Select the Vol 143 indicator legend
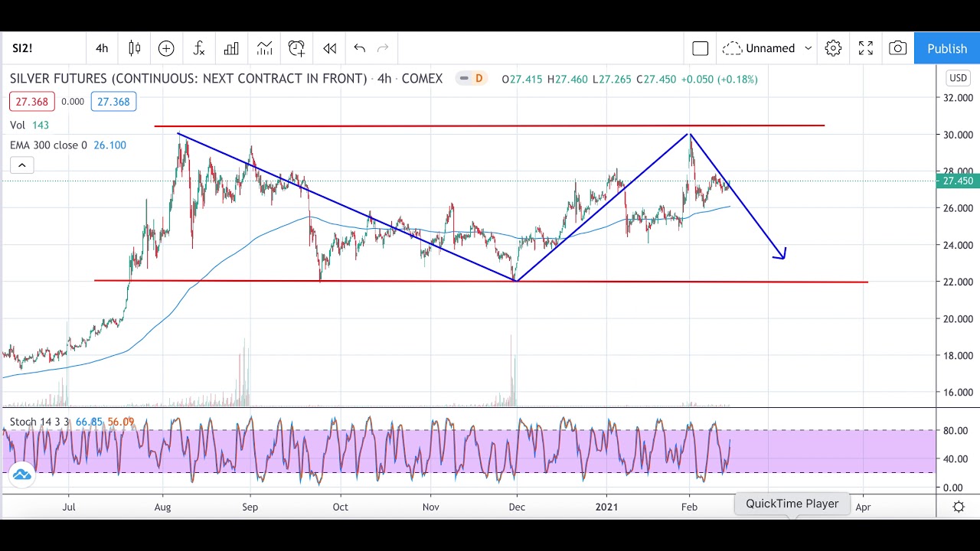Screen dimensions: 980x551 (30, 125)
